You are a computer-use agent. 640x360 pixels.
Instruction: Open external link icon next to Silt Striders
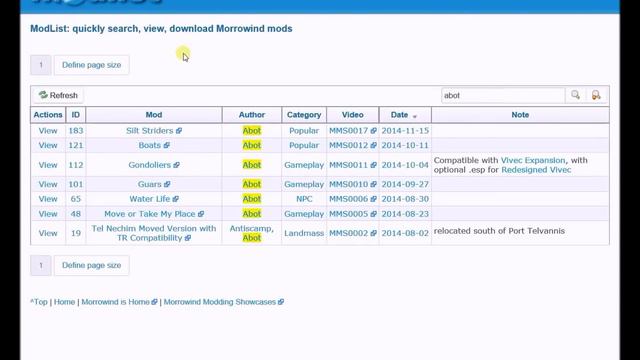[x=179, y=131]
